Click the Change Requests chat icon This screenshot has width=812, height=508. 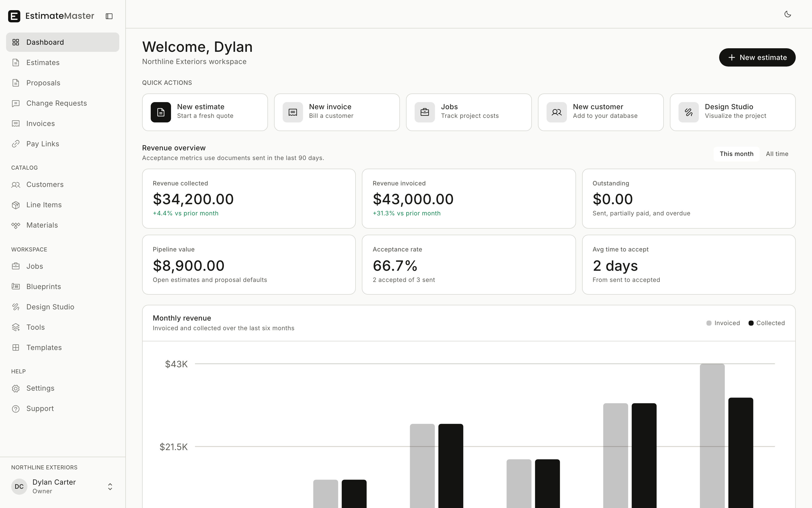(16, 103)
